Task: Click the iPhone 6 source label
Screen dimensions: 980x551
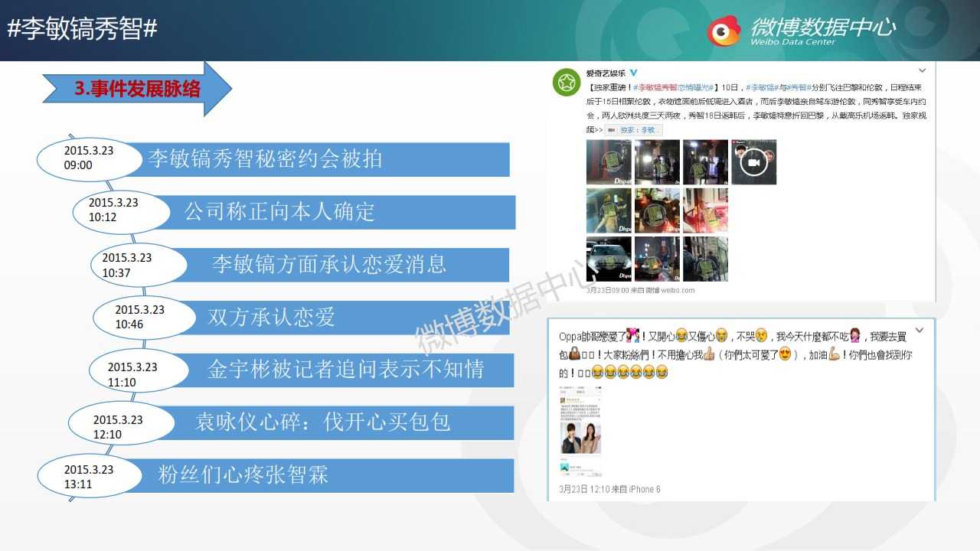Action: pos(645,489)
